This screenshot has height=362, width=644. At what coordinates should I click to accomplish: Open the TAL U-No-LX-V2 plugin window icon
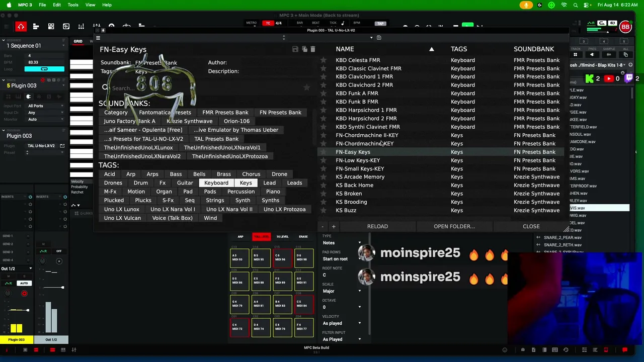62,146
